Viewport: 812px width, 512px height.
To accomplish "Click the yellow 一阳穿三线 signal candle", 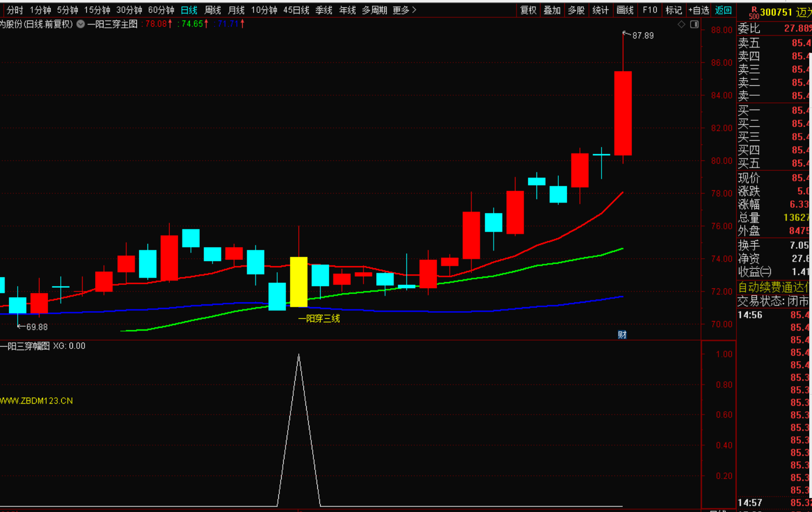I will click(x=299, y=282).
